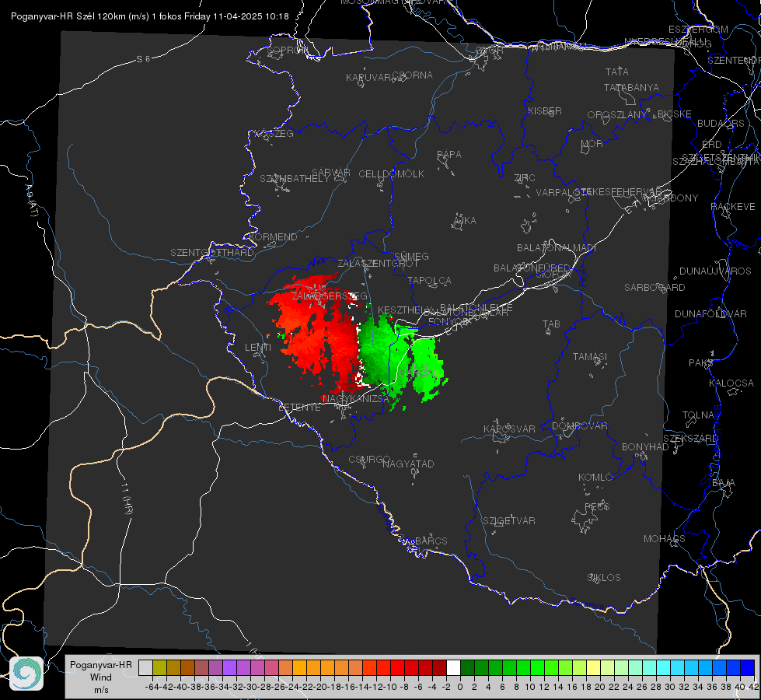Select the BARCS label

pyautogui.click(x=431, y=541)
